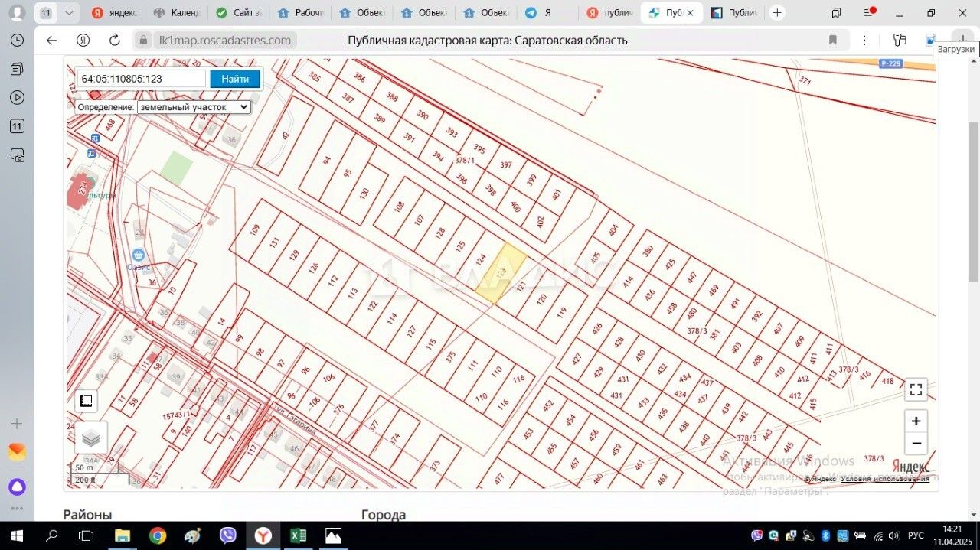Click the ruler measurement tool on map
980x550 pixels.
86,400
